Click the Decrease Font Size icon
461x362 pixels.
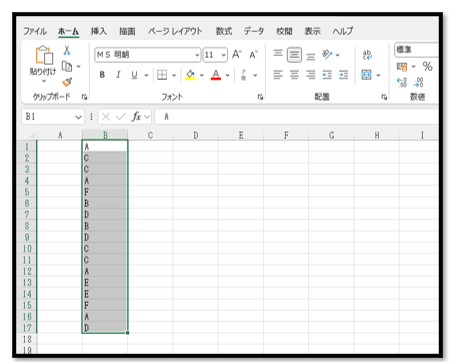253,54
